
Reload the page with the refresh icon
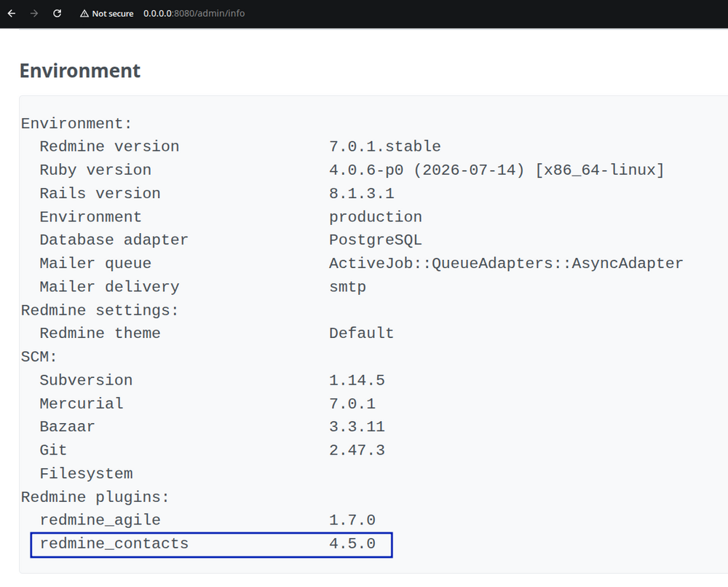coord(57,13)
